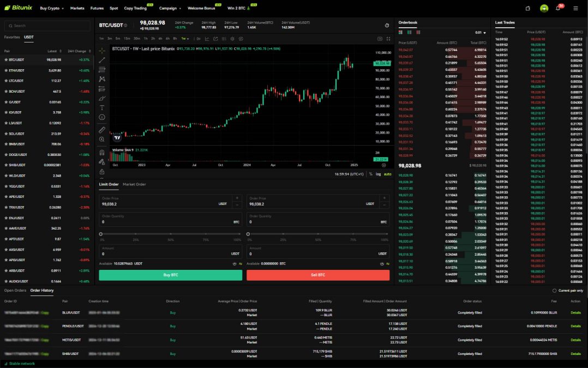Open the chart timezone selector
The image size is (588, 368).
pyautogui.click(x=349, y=174)
